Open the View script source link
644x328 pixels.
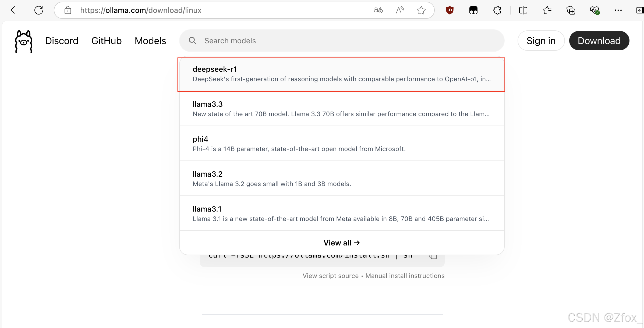click(x=331, y=276)
